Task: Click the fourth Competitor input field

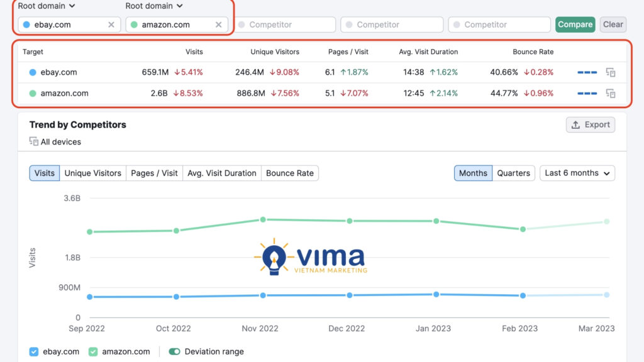Action: click(392, 25)
